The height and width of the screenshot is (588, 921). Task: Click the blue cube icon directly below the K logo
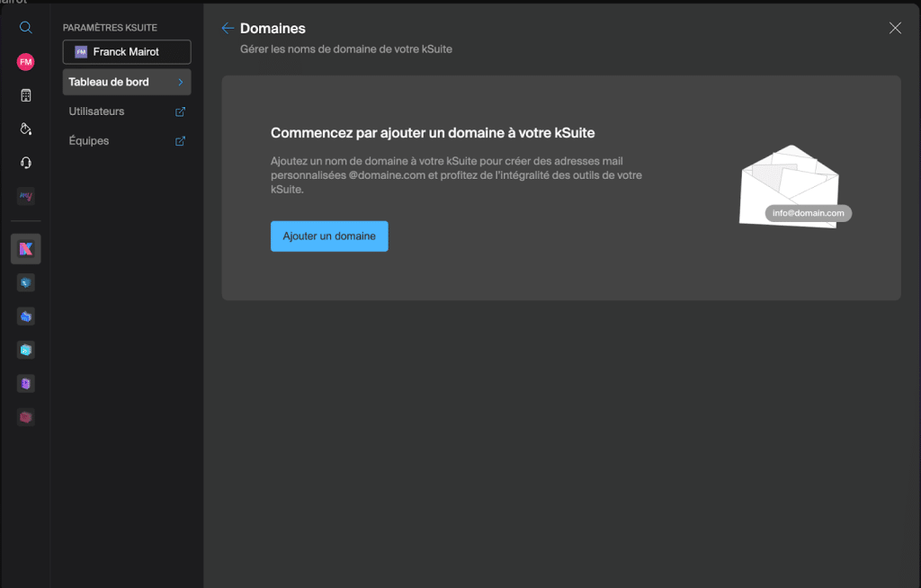click(25, 283)
